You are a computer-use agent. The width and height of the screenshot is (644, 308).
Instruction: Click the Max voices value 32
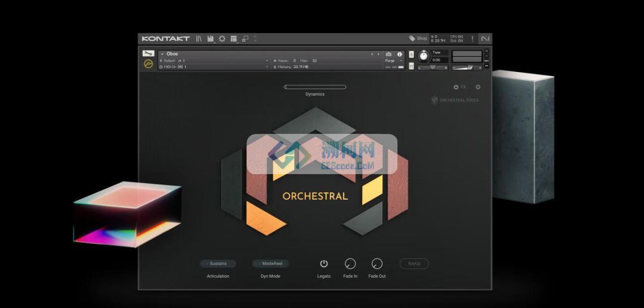click(314, 60)
